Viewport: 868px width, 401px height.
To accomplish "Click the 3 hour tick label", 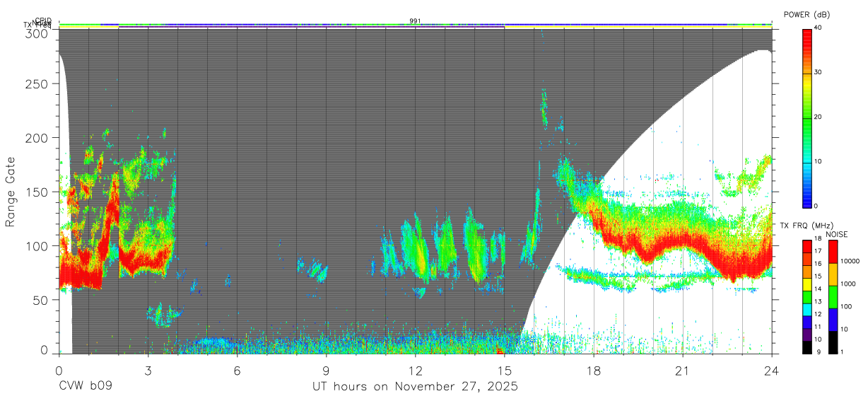I will click(x=148, y=370).
